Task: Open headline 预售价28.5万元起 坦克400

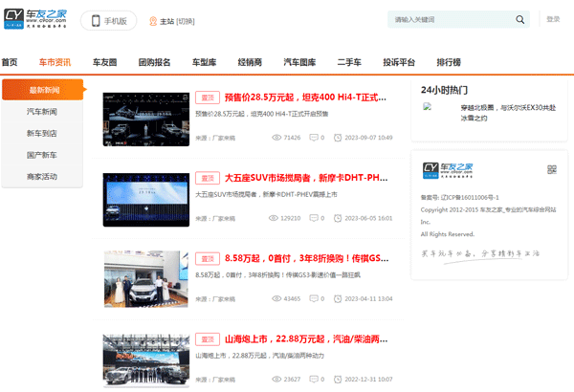Action: (x=305, y=98)
